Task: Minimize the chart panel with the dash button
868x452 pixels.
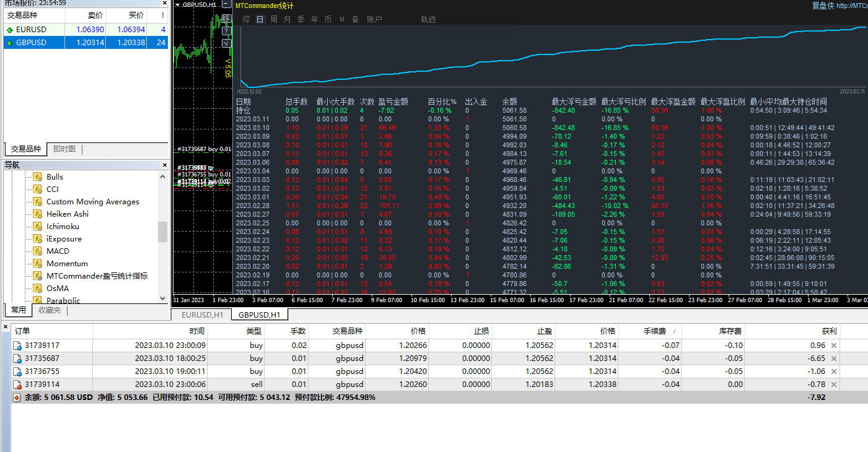Action: click(x=226, y=4)
